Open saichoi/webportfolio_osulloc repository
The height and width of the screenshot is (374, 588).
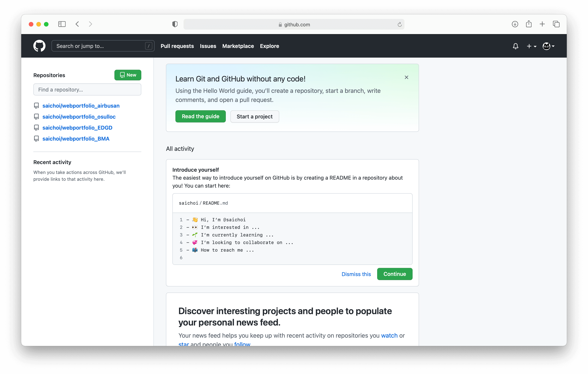pyautogui.click(x=79, y=117)
